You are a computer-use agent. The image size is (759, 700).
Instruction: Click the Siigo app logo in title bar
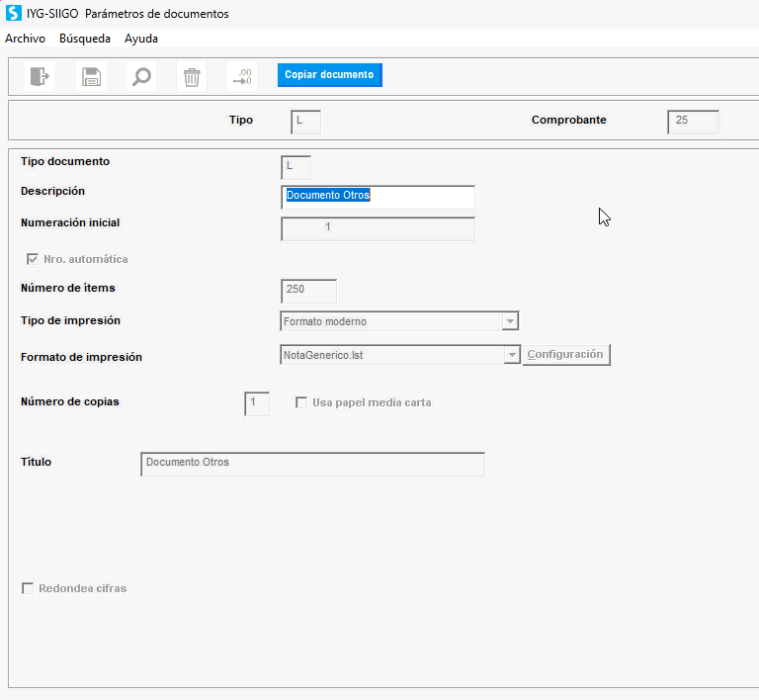coord(14,13)
